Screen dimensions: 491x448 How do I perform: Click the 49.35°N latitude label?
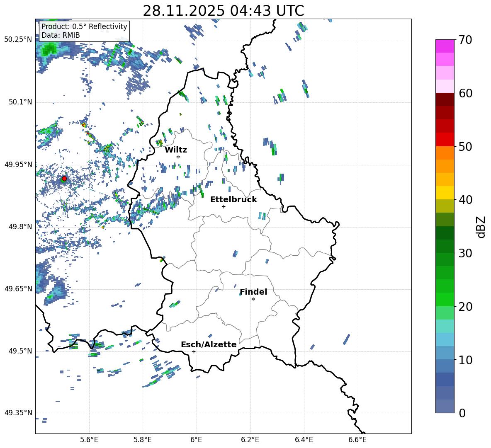pyautogui.click(x=18, y=413)
